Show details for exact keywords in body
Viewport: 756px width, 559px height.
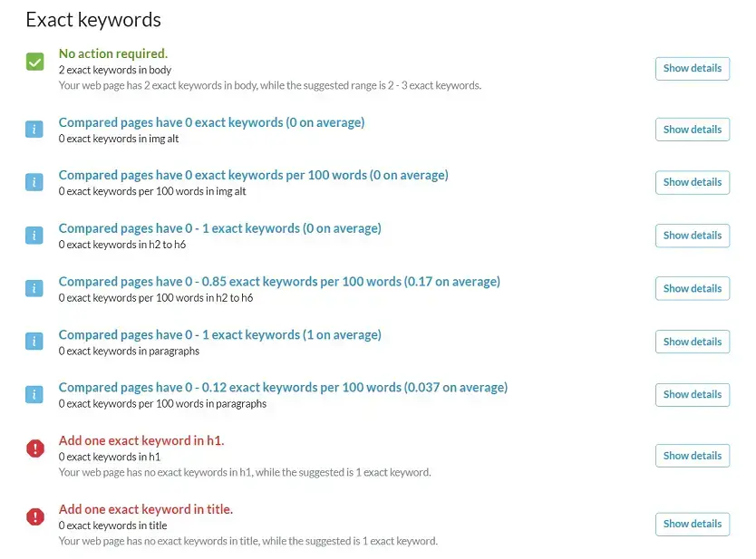(x=692, y=68)
